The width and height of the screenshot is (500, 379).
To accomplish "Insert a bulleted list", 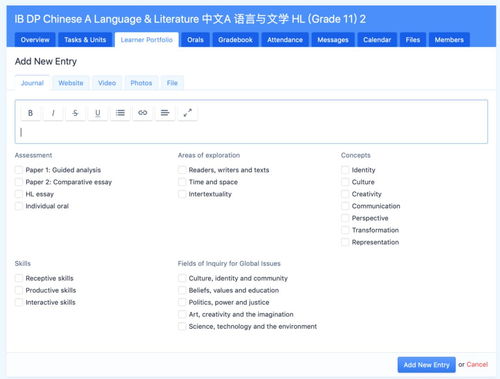I will [x=120, y=113].
